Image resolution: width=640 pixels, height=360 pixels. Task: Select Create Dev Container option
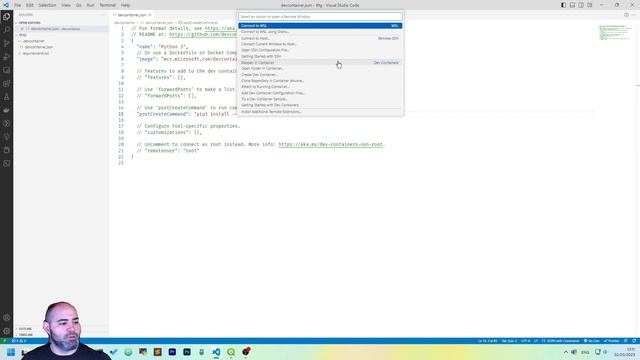[320, 75]
